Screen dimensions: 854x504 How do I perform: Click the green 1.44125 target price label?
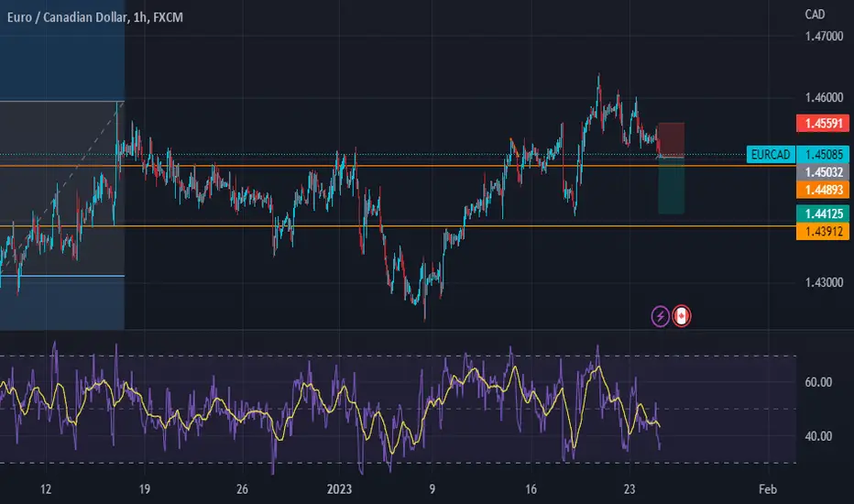pos(823,214)
